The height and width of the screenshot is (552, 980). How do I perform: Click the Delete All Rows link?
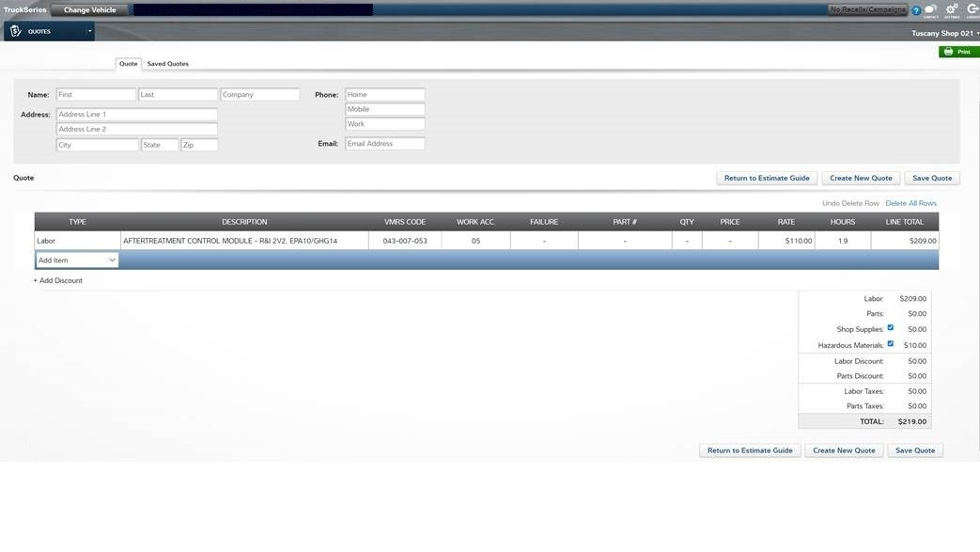910,202
